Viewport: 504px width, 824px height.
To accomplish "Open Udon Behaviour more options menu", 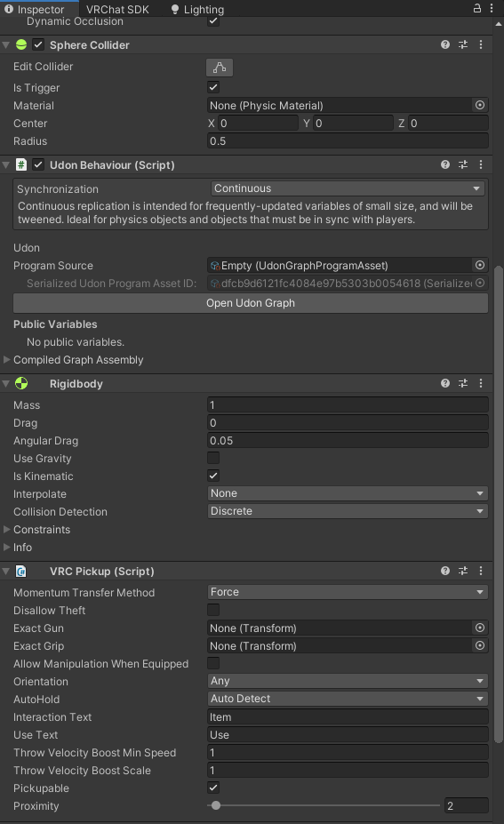I will [x=481, y=164].
